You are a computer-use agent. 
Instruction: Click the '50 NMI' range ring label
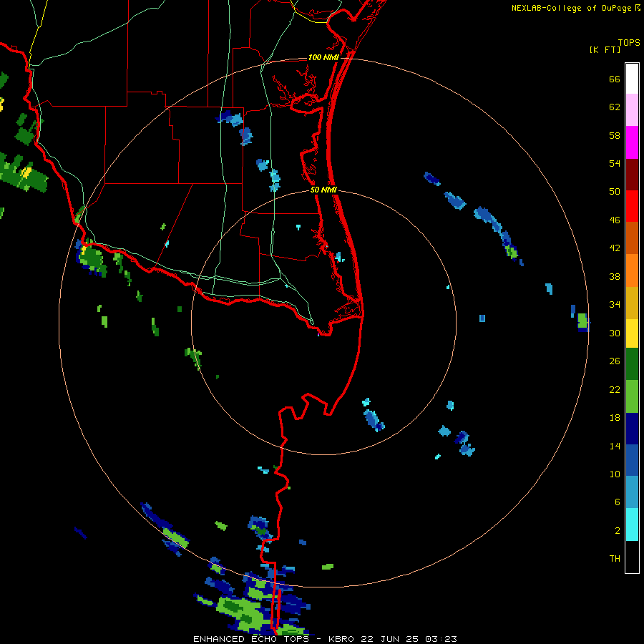[x=323, y=190]
